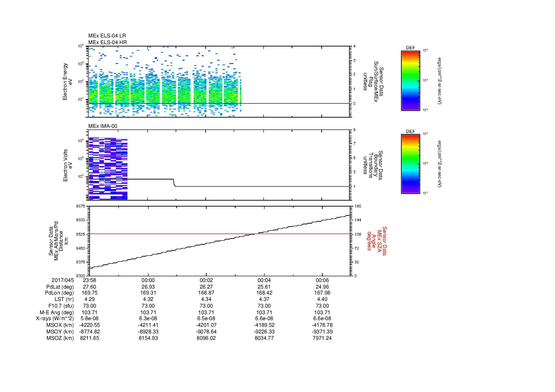Image resolution: width=555 pixels, height=392 pixels.
Task: Click the 'MEx Alt/Mars/Pd Distance km' axis label
Action: (x=59, y=241)
